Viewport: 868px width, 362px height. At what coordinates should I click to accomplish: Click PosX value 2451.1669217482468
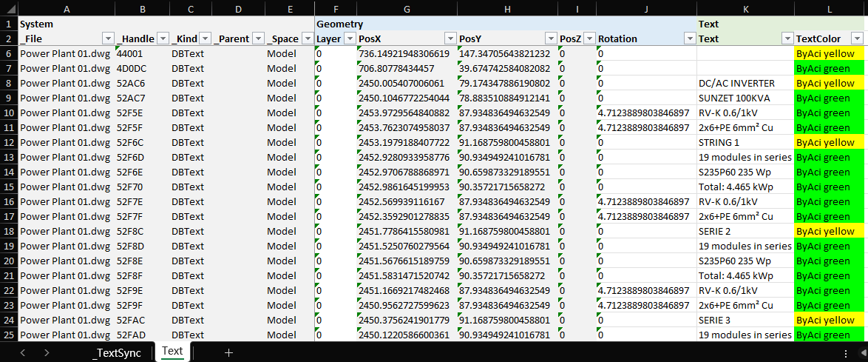coord(407,290)
